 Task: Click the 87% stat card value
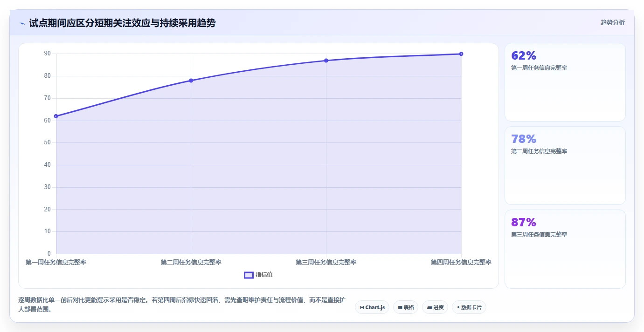click(524, 222)
